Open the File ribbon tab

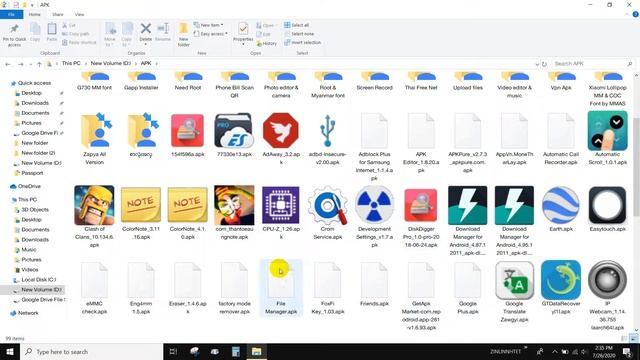(11, 14)
